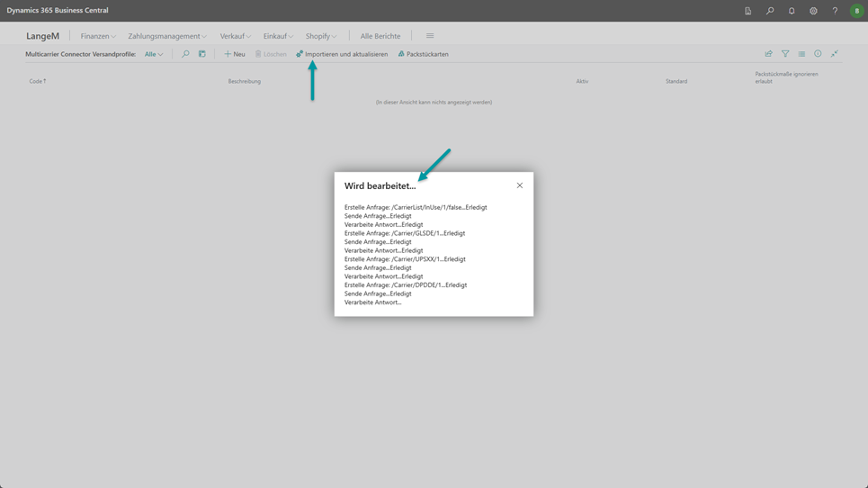
Task: Search the list with magnifier icon
Action: [185, 54]
